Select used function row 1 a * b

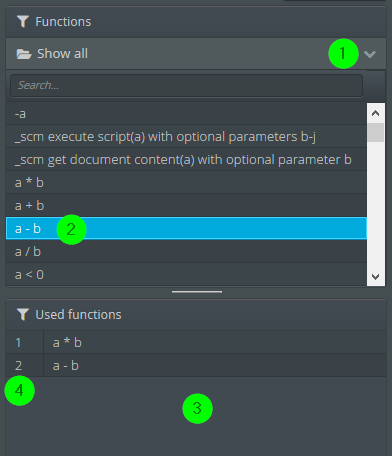196,342
